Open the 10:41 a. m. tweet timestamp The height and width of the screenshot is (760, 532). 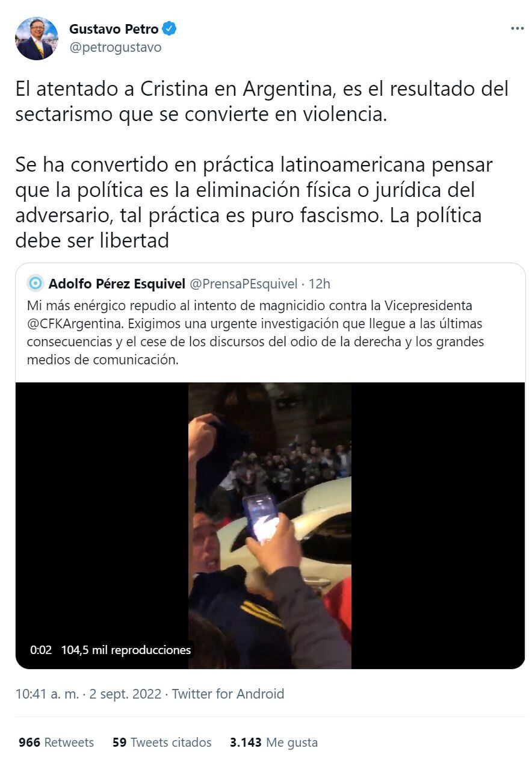click(x=46, y=694)
